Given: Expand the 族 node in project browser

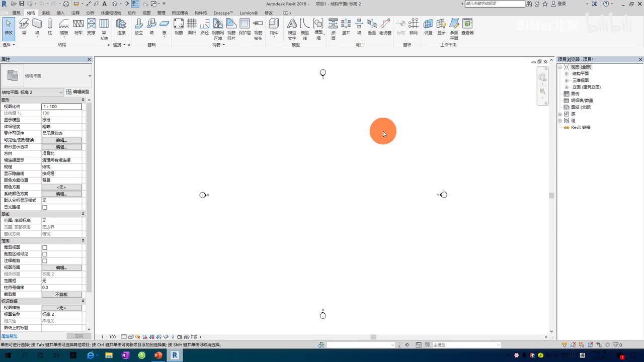Looking at the screenshot, I should (560, 114).
